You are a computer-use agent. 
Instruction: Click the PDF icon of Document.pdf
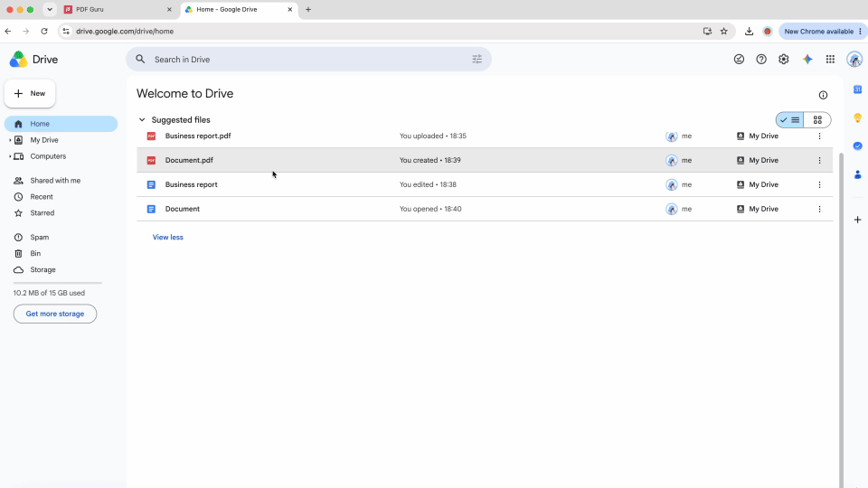point(151,161)
